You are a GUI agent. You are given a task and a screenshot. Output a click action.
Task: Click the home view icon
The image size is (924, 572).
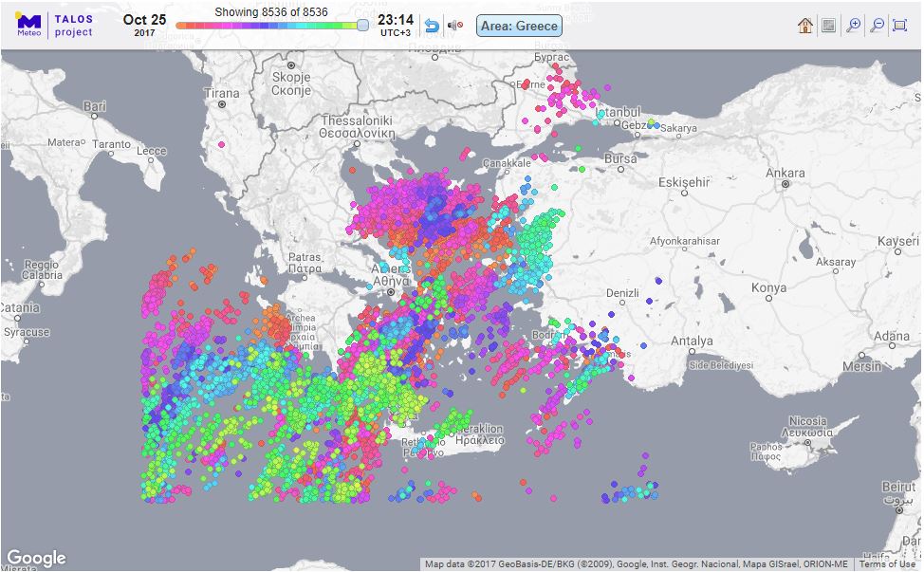(x=805, y=26)
